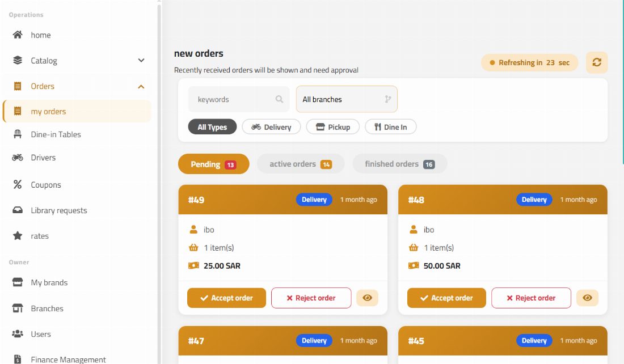Switch to finished orders tab
Screen dimensions: 624x364
click(x=399, y=164)
